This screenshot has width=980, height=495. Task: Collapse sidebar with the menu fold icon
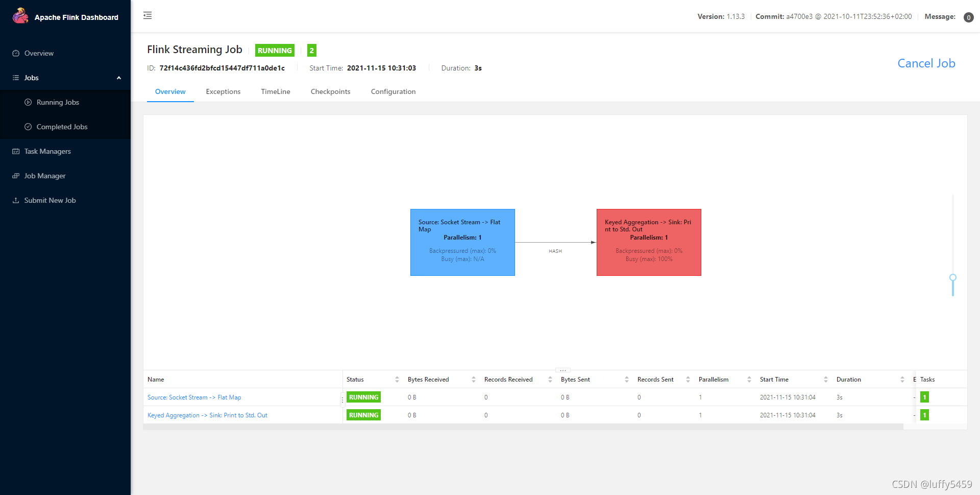[x=148, y=15]
